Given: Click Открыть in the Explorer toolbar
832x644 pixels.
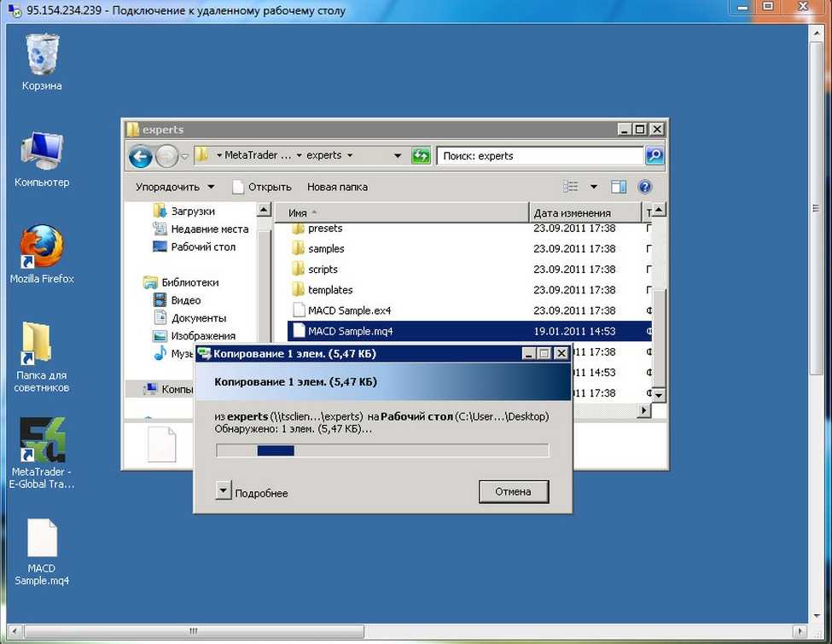Looking at the screenshot, I should (262, 187).
